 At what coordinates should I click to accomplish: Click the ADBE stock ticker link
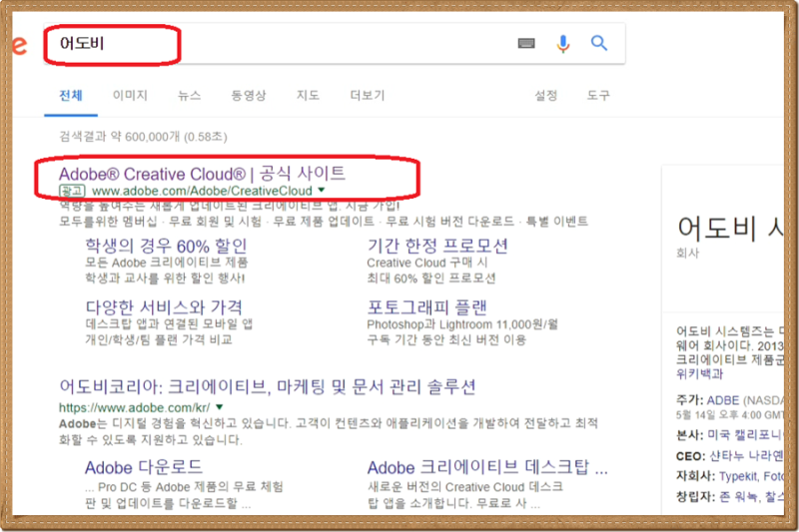722,400
